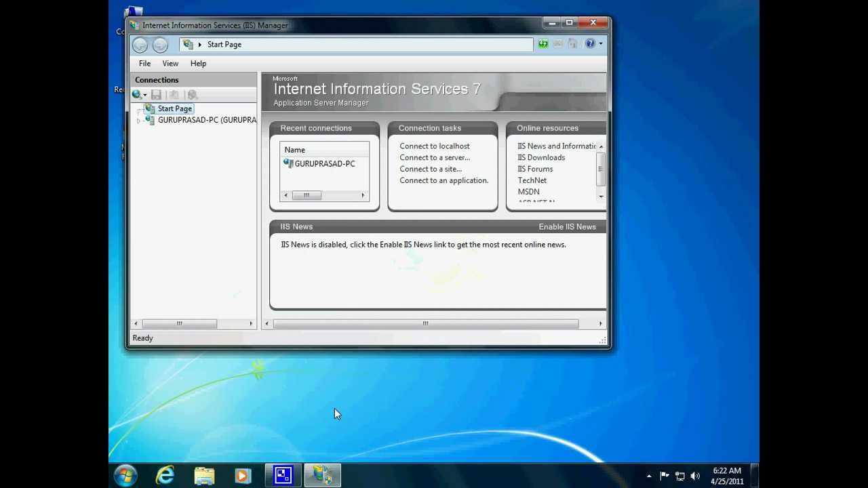Open the View menu
This screenshot has height=488, width=868.
tap(170, 63)
